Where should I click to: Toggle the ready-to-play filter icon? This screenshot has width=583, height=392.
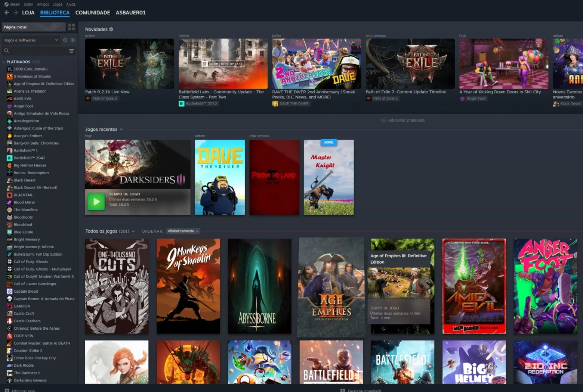73,40
